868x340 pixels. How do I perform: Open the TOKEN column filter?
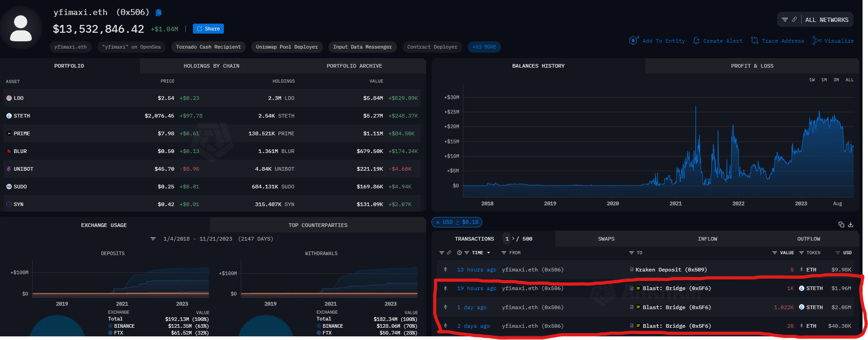pos(802,253)
